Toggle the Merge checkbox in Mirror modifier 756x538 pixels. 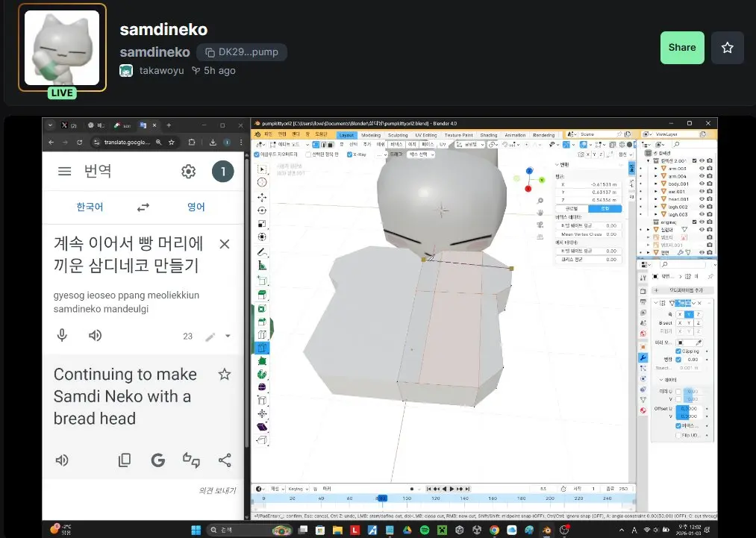coord(678,360)
